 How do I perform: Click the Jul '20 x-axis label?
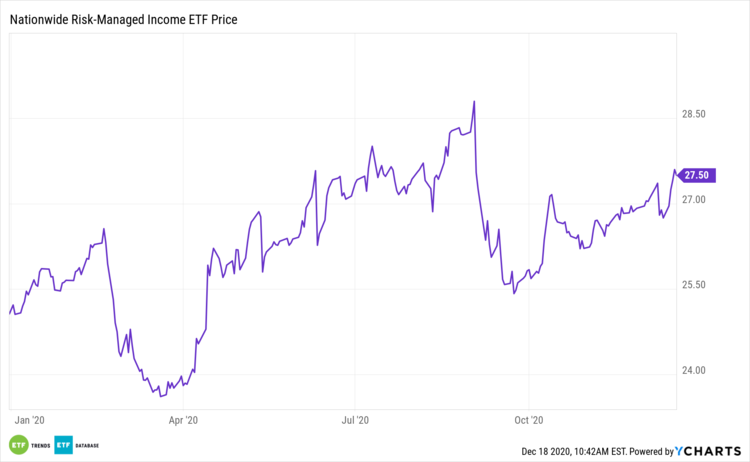(x=356, y=421)
